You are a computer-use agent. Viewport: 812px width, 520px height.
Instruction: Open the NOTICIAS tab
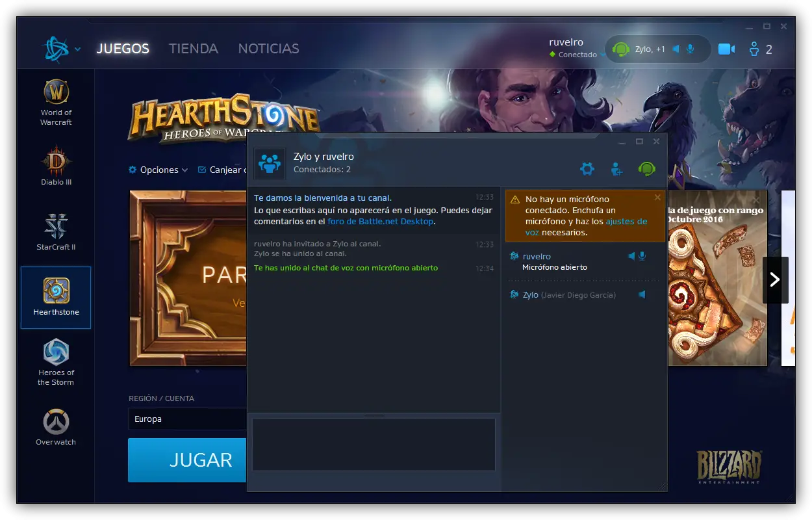pos(268,49)
